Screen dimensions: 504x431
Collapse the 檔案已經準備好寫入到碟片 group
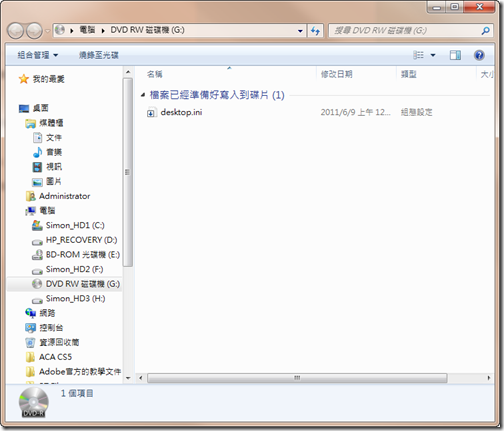[x=143, y=95]
